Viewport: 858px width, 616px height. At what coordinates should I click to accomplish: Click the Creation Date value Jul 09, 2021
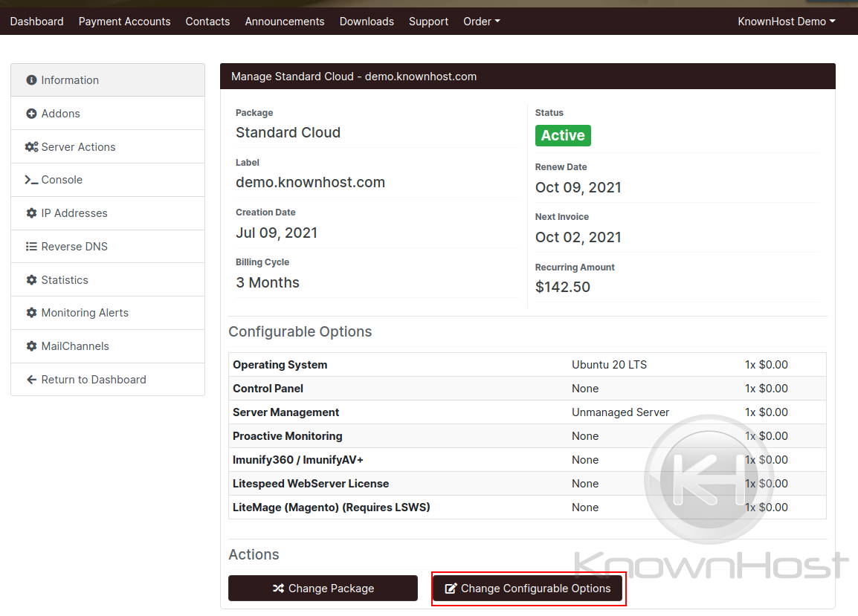click(x=277, y=233)
